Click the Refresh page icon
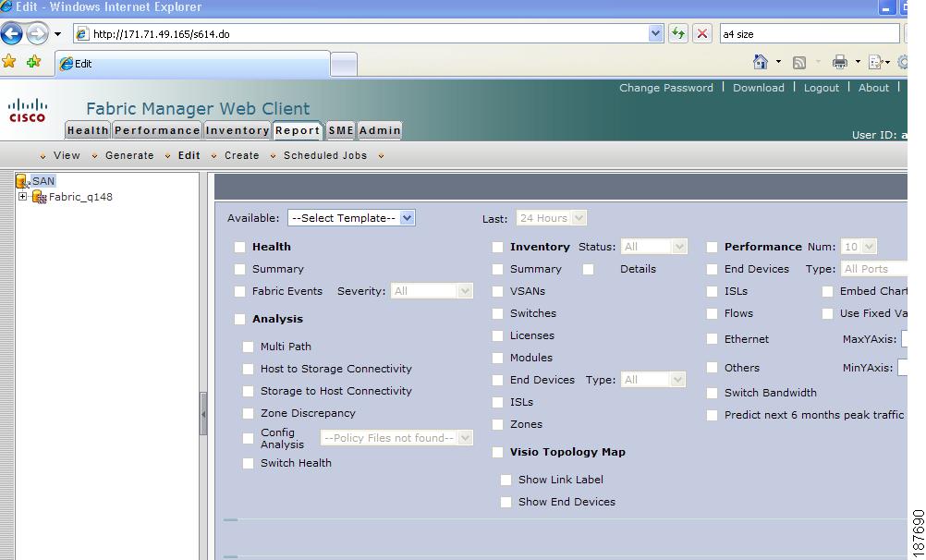 click(x=678, y=33)
